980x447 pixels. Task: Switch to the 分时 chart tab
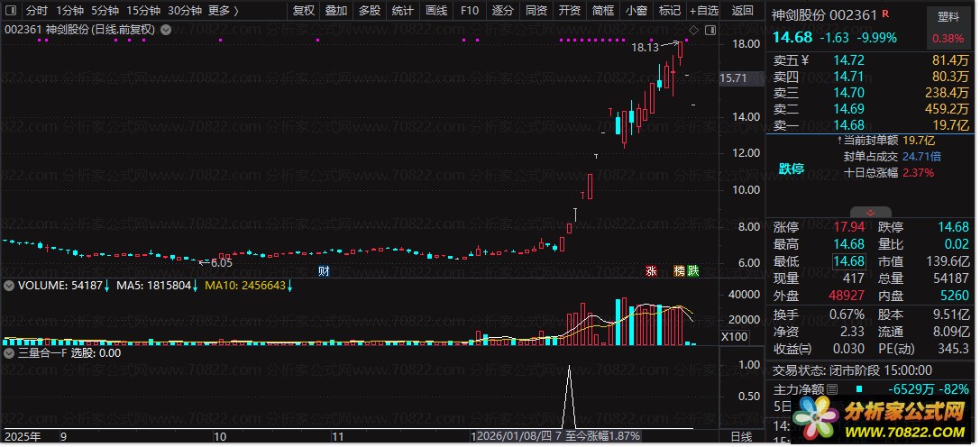pyautogui.click(x=37, y=11)
